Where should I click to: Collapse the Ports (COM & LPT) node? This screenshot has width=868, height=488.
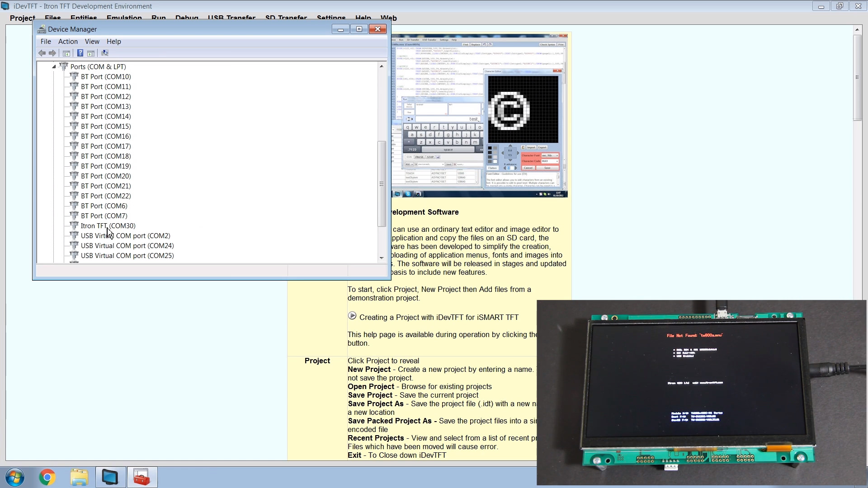pos(54,67)
